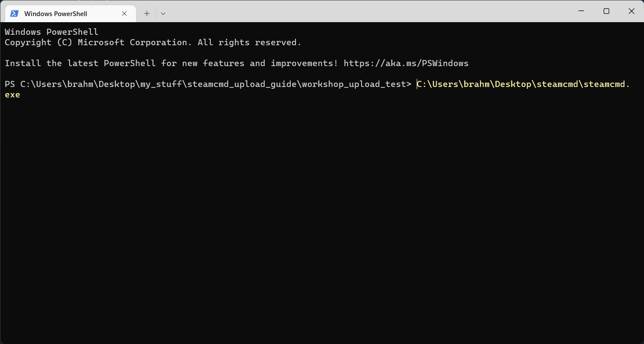
Task: Expand the new tab profile dropdown chevron
Action: (x=163, y=13)
